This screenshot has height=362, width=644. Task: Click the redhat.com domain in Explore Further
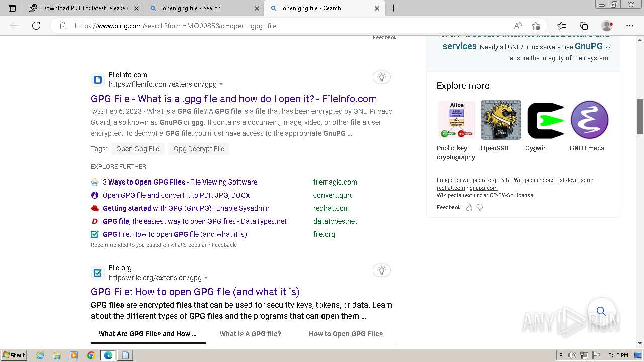click(x=331, y=208)
